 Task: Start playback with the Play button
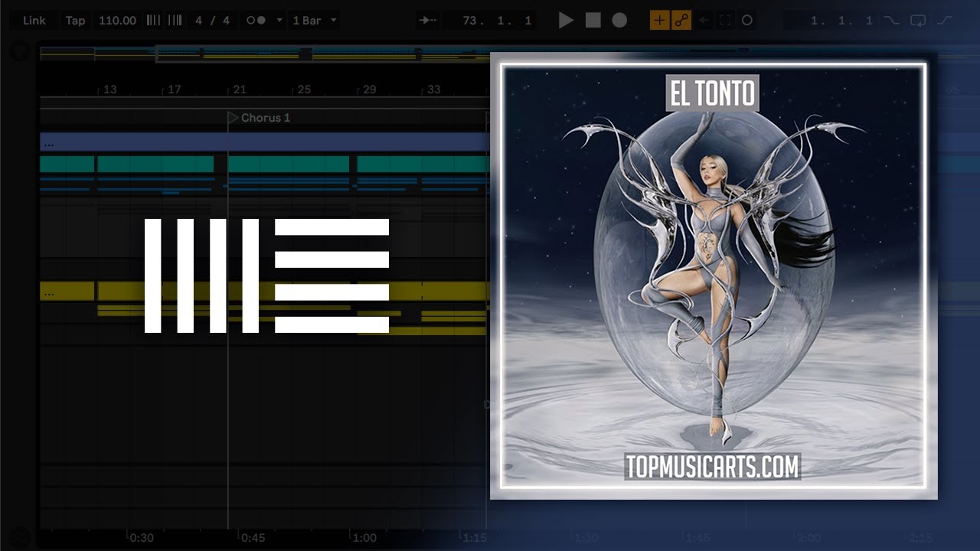(x=566, y=21)
